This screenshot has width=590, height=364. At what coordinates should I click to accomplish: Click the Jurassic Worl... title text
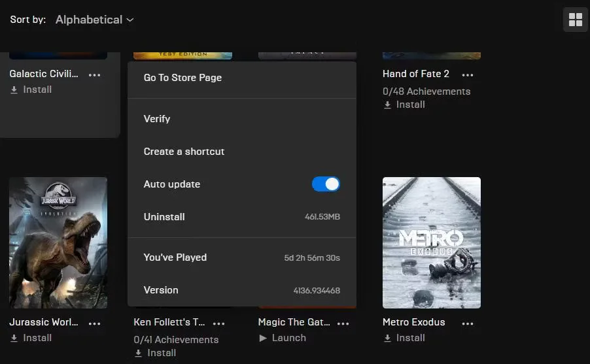pyautogui.click(x=44, y=322)
